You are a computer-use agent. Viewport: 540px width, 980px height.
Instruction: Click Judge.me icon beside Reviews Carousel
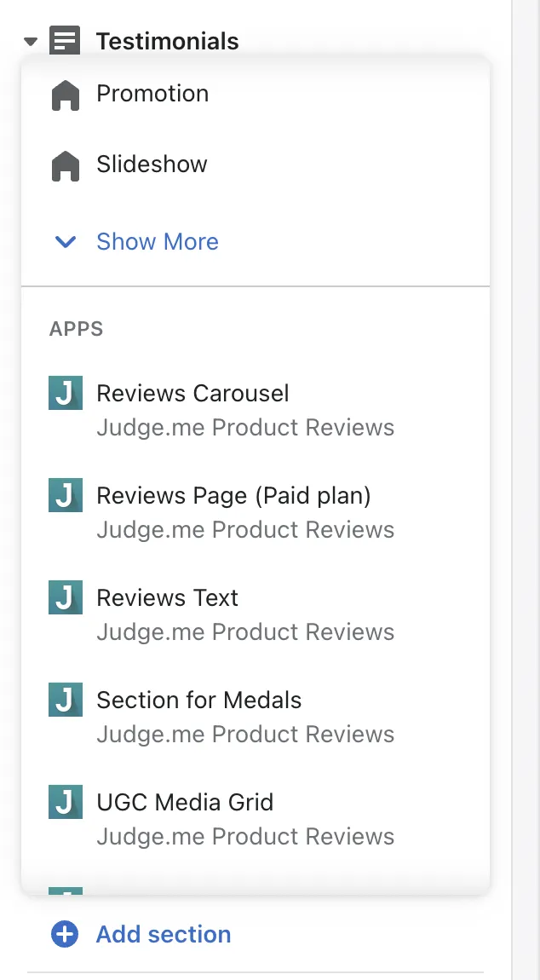(66, 393)
